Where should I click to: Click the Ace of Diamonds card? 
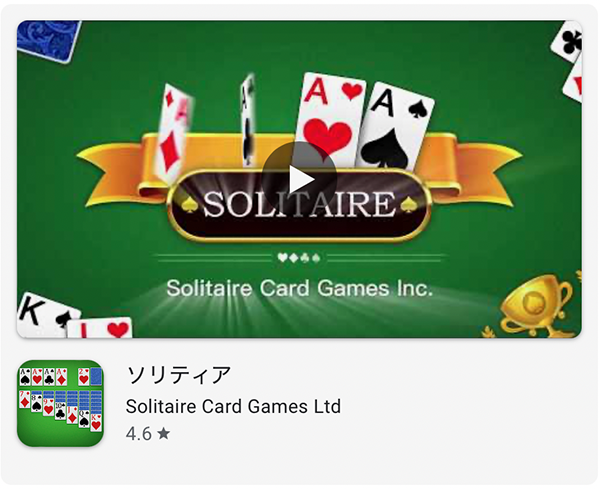[x=173, y=132]
